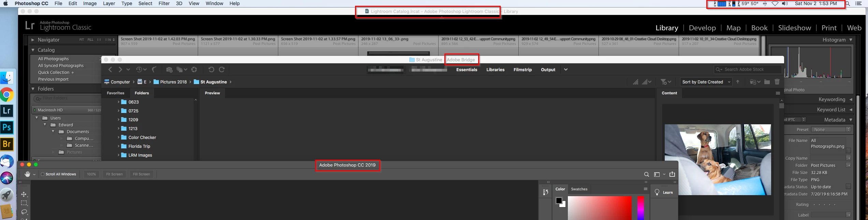Open the Color panel options menu icon
The height and width of the screenshot is (220, 868).
pos(645,189)
